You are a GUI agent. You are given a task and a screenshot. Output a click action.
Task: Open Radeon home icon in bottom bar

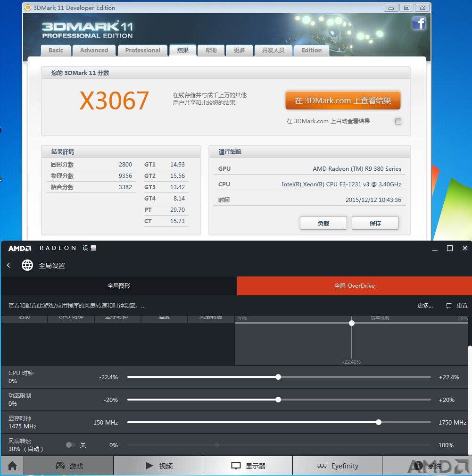12,466
